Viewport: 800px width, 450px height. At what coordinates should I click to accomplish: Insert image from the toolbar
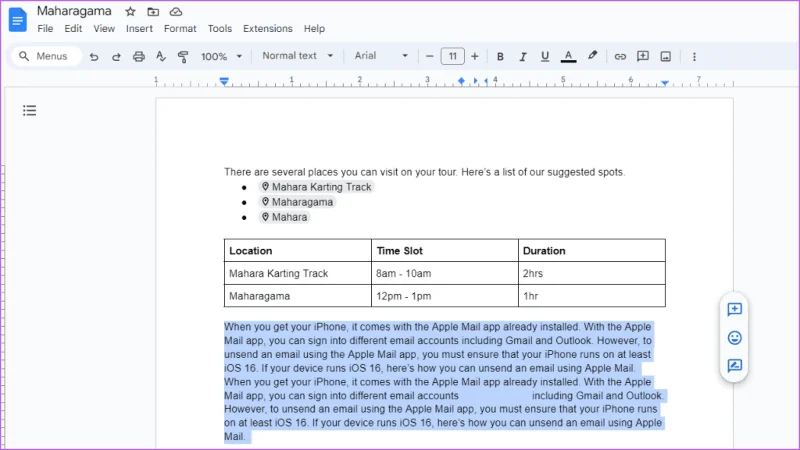click(666, 57)
